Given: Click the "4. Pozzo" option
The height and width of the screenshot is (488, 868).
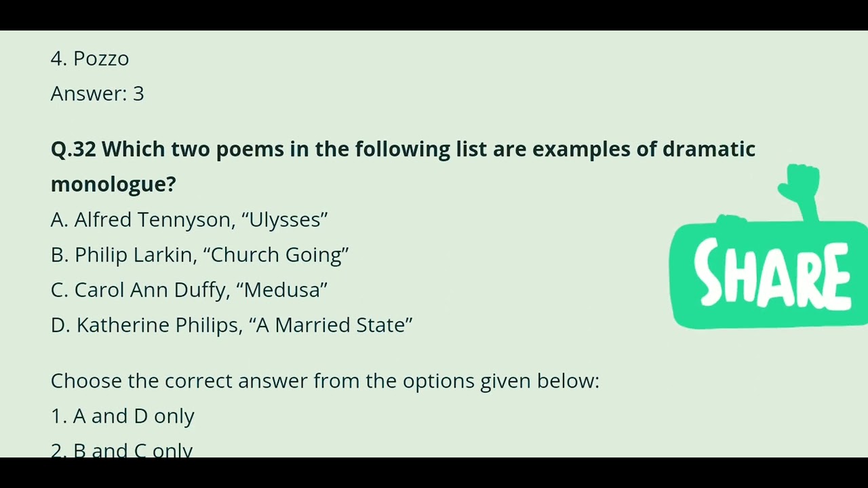Looking at the screenshot, I should [x=90, y=58].
